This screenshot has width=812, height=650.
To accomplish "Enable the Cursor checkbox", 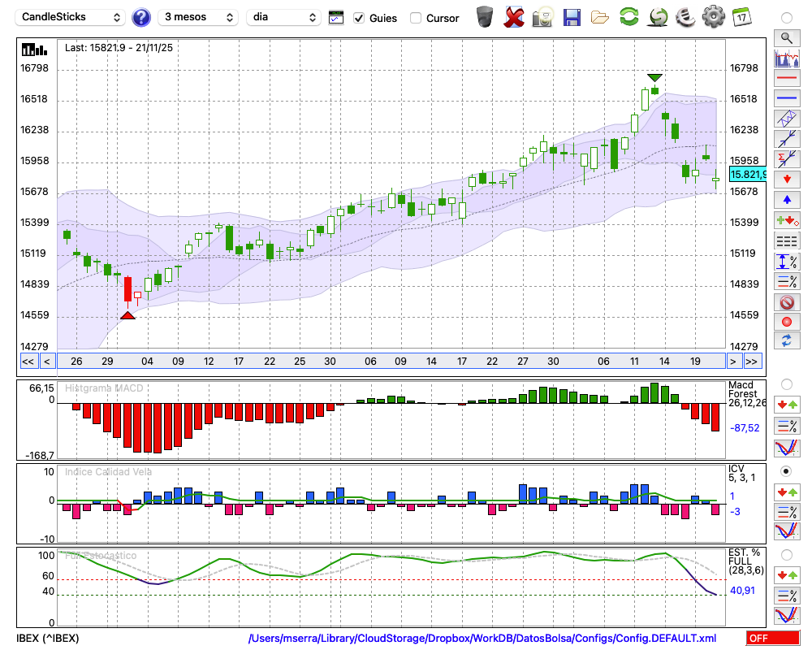I will tap(415, 18).
